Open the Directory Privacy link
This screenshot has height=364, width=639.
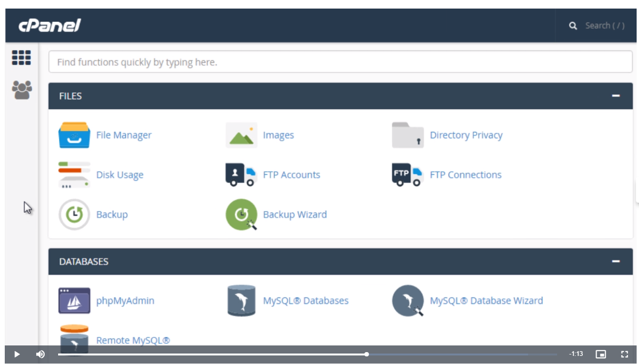tap(466, 135)
